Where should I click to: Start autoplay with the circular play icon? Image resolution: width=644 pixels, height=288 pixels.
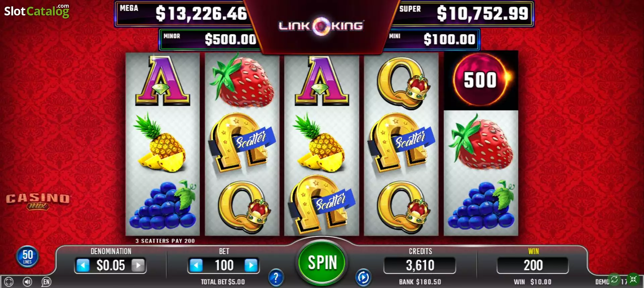(x=363, y=278)
